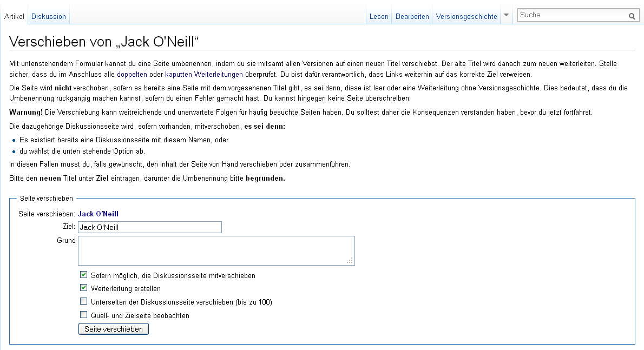Switch to the Diskussion tab
The width and height of the screenshot is (644, 350).
(x=49, y=16)
